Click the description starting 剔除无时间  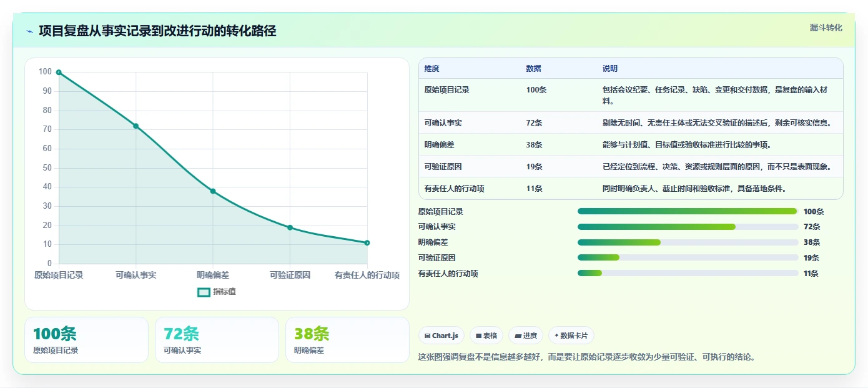[x=717, y=123]
